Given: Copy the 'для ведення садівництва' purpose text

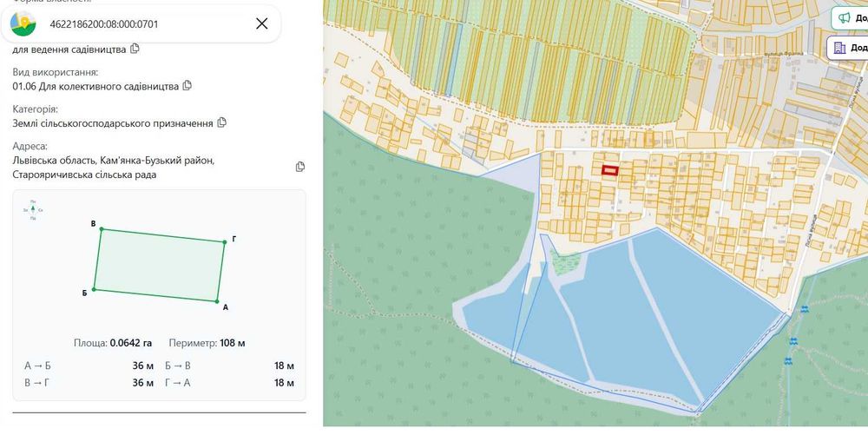Looking at the screenshot, I should [x=135, y=49].
